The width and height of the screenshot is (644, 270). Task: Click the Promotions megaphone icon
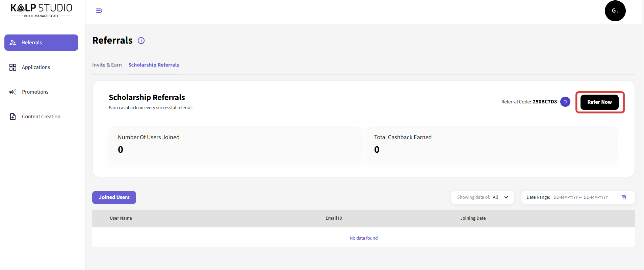coord(13,92)
